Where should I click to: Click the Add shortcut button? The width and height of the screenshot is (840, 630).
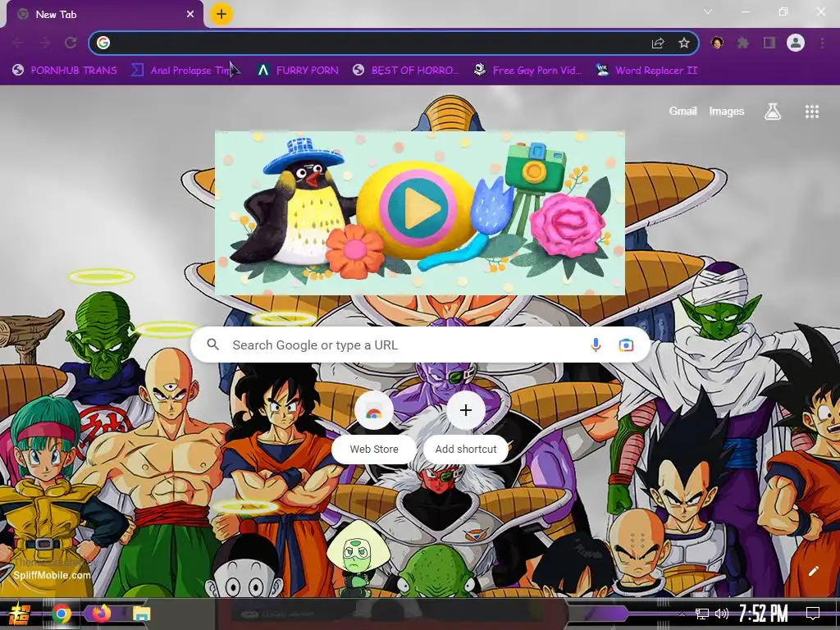[x=466, y=428]
